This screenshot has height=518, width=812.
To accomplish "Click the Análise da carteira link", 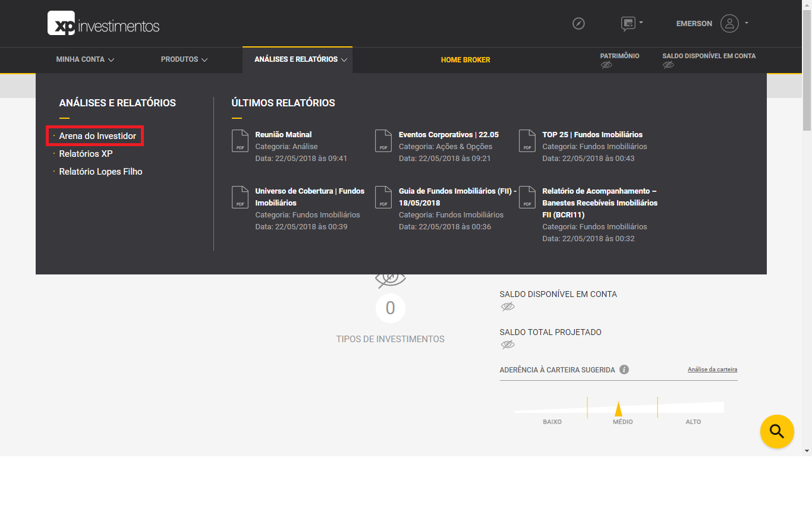I will [712, 369].
